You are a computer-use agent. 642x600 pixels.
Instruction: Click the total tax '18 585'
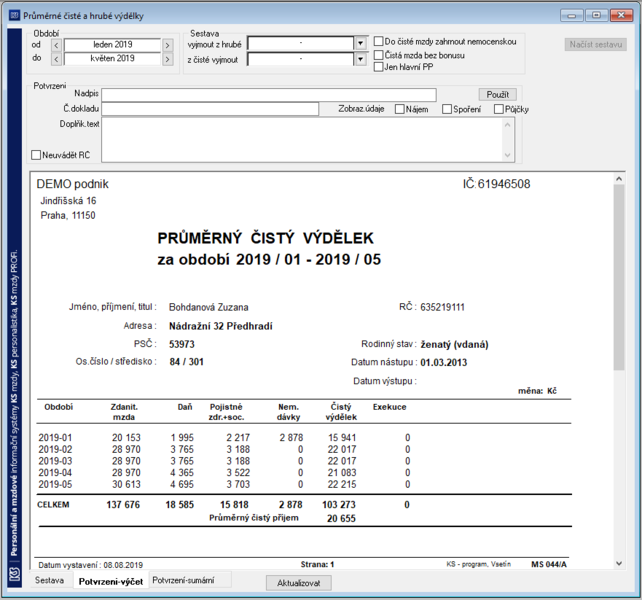179,505
